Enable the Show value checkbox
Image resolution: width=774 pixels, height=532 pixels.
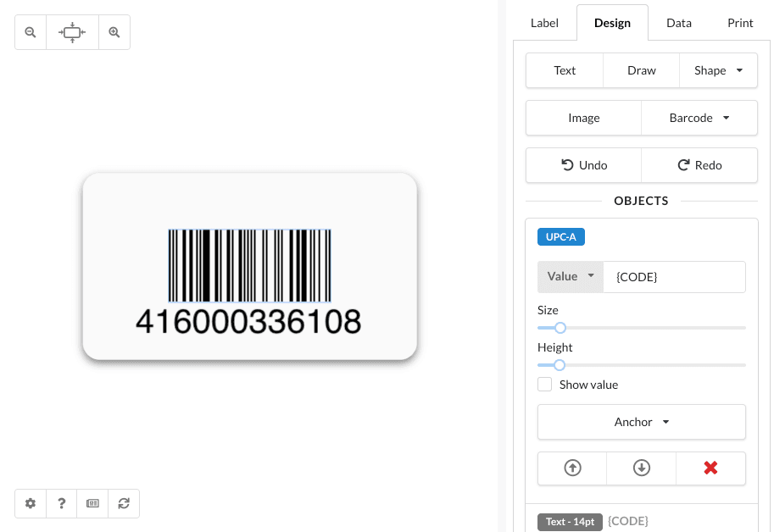coord(544,384)
